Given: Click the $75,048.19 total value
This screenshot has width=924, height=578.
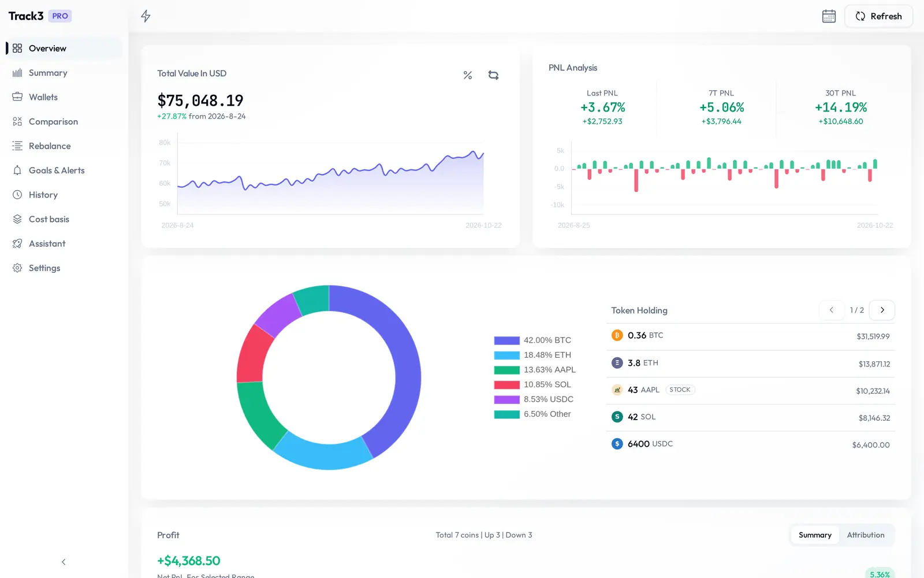Looking at the screenshot, I should click(200, 101).
